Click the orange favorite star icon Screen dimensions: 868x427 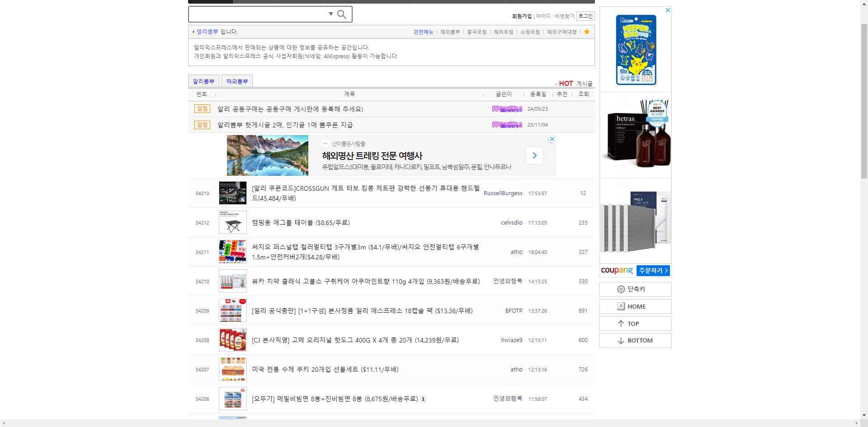click(x=587, y=32)
